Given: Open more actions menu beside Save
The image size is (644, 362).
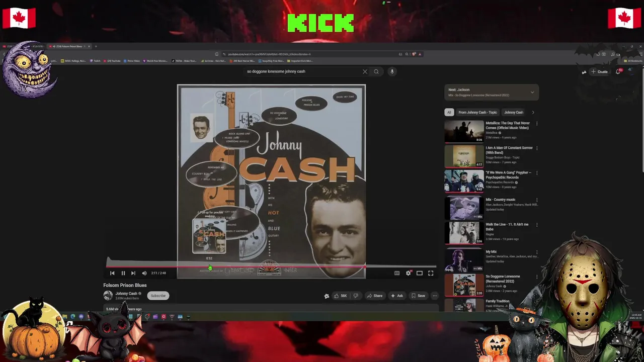Looking at the screenshot, I should (x=435, y=296).
